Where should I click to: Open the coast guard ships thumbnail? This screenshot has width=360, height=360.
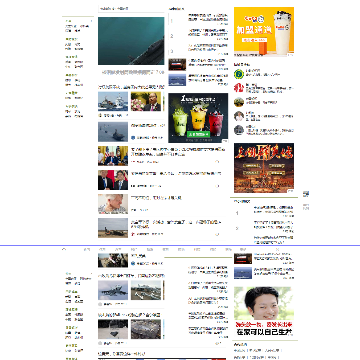pos(113,101)
